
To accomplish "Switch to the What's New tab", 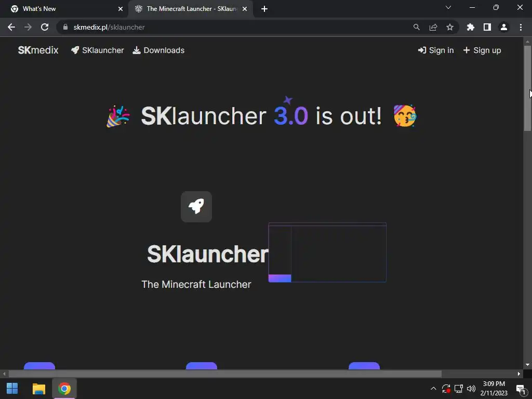I will click(64, 9).
